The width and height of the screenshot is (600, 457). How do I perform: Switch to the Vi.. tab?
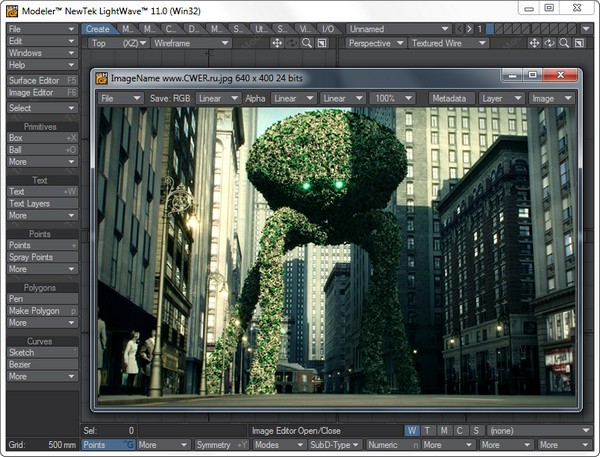(305, 29)
